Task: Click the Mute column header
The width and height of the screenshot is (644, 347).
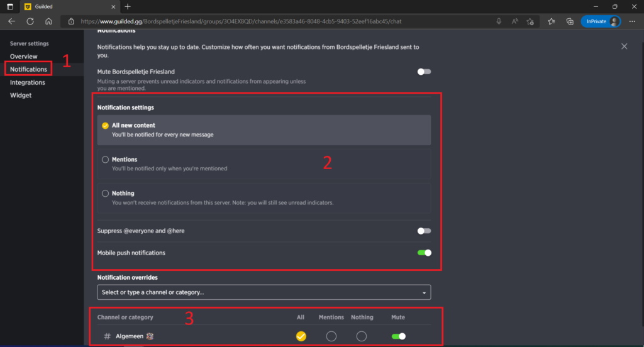Action: coord(398,317)
